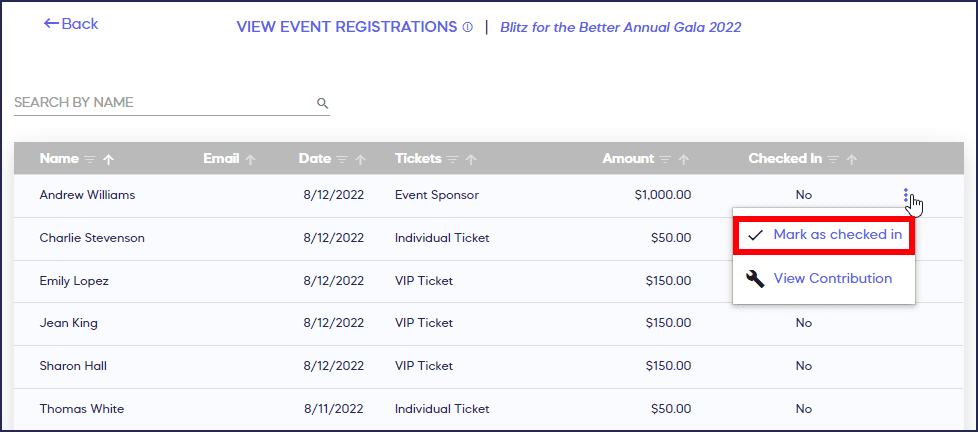Click the Back arrow link

(x=71, y=24)
